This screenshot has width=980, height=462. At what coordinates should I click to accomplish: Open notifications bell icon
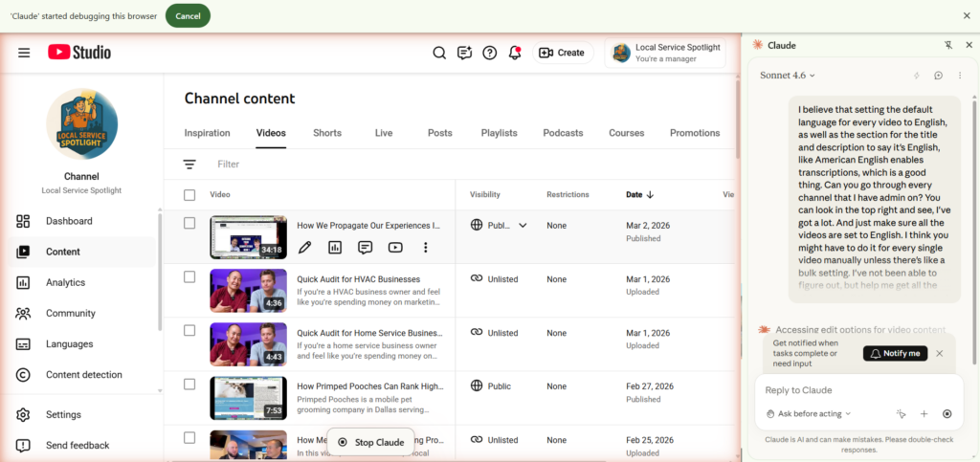(x=515, y=53)
